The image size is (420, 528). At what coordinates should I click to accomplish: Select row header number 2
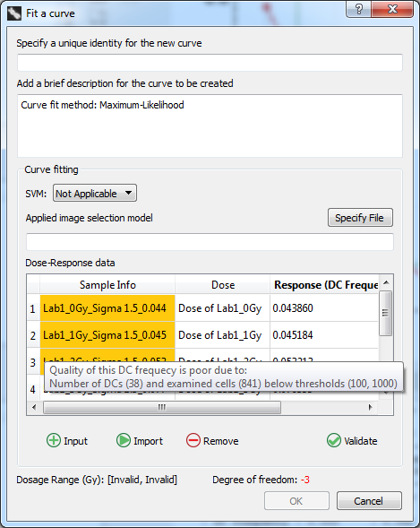[x=33, y=335]
